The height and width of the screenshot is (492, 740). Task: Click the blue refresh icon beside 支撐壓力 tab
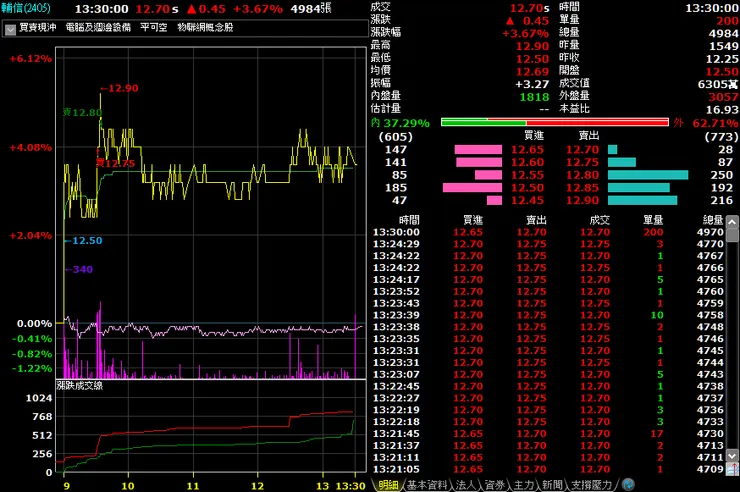628,484
